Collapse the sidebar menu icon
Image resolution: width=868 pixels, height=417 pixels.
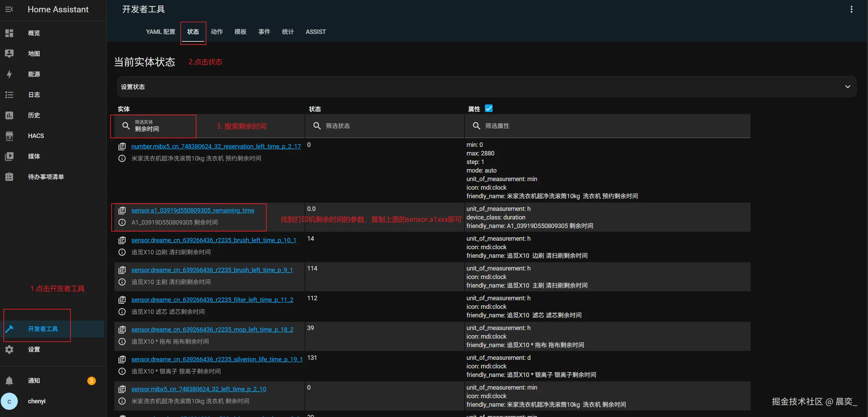point(9,9)
